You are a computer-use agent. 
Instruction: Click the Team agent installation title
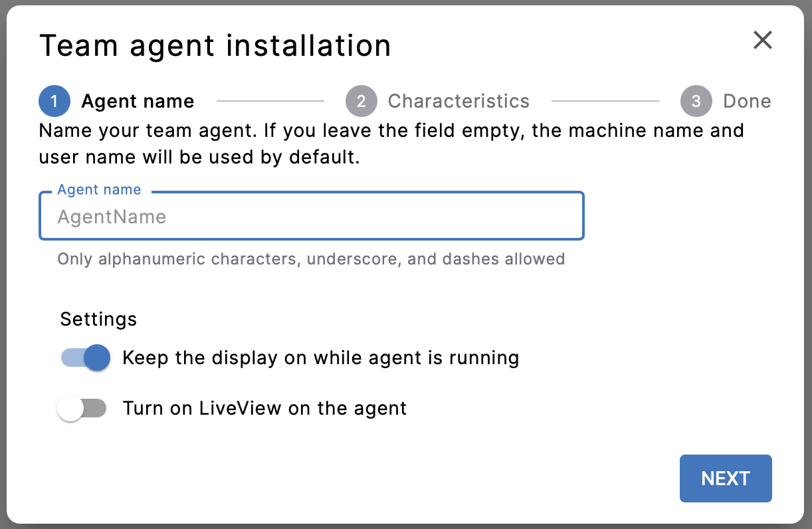pos(215,45)
